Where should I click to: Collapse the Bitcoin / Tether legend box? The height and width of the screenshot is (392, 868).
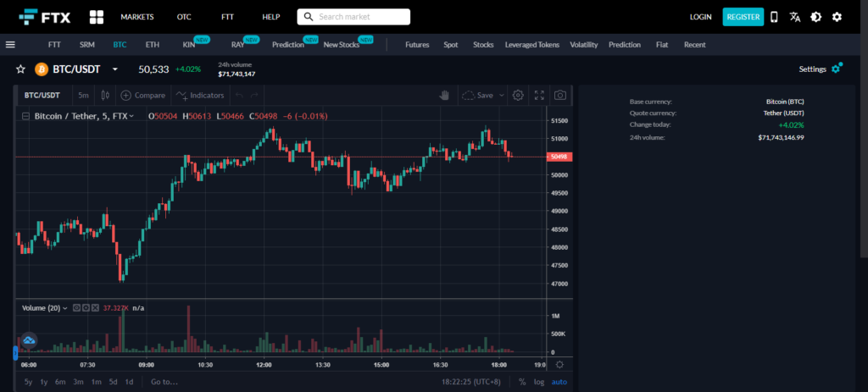coord(25,116)
